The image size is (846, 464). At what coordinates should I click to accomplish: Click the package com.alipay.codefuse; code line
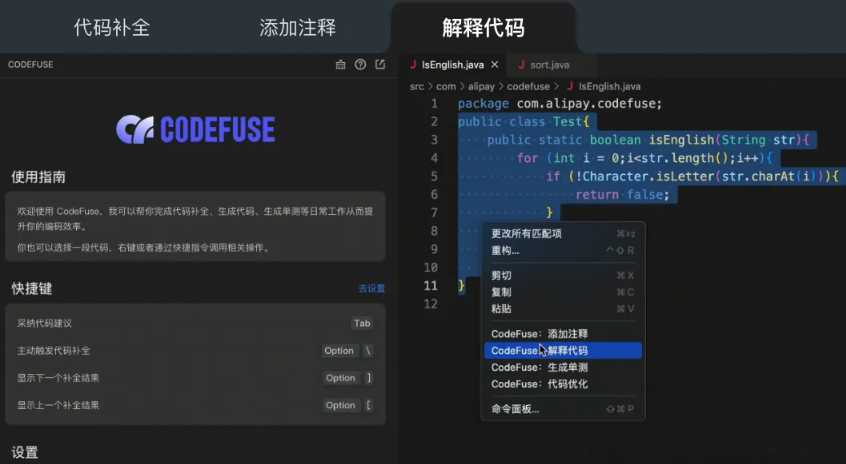[560, 104]
